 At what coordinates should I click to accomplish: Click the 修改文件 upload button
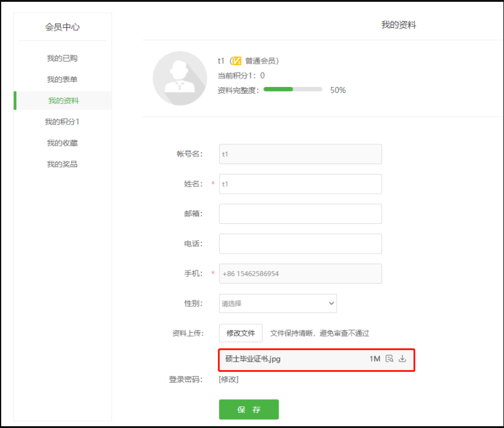click(x=241, y=333)
